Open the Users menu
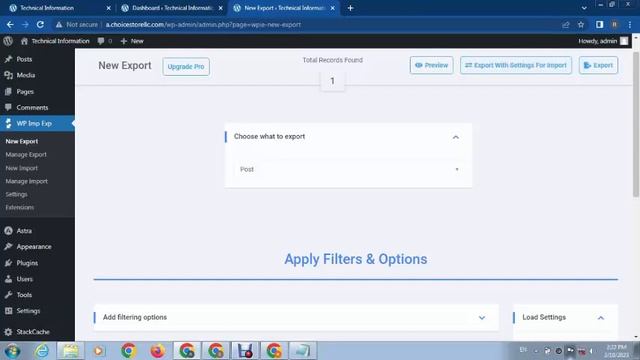This screenshot has width=640, height=360. coord(24,279)
